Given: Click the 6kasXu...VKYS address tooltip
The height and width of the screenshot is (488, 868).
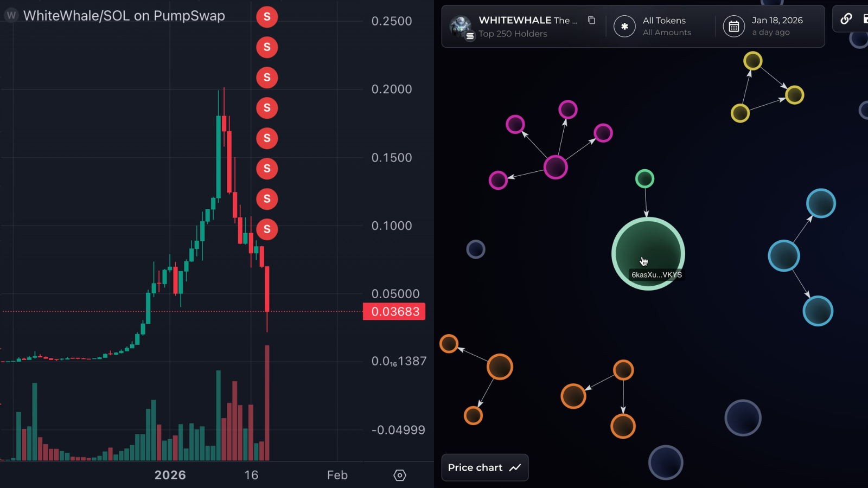Looking at the screenshot, I should click(656, 275).
